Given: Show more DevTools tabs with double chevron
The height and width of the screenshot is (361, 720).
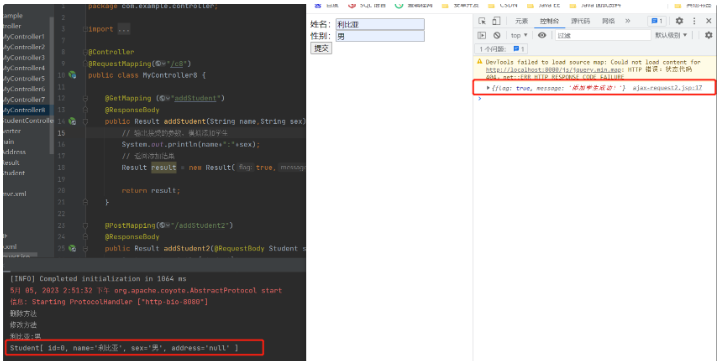Looking at the screenshot, I should pyautogui.click(x=627, y=21).
